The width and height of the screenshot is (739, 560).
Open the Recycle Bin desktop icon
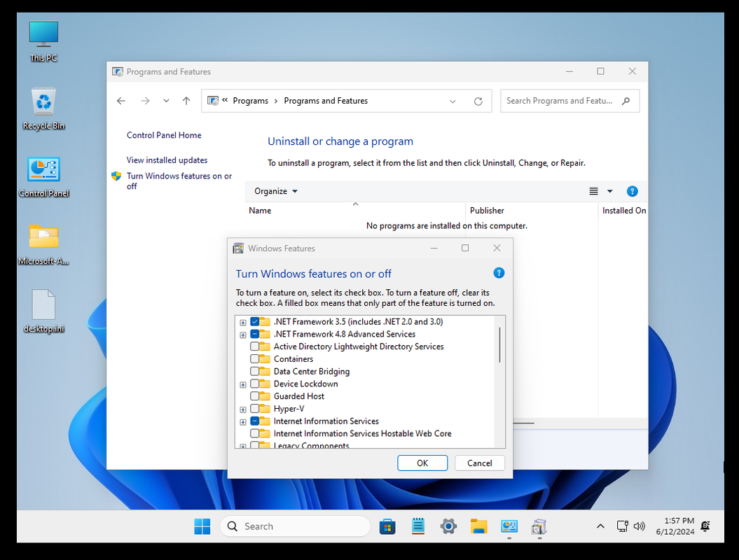[x=43, y=108]
